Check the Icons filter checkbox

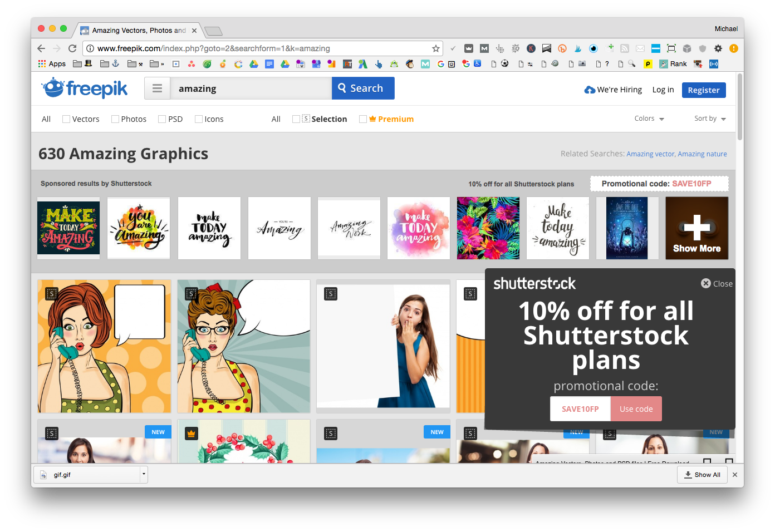tap(199, 119)
